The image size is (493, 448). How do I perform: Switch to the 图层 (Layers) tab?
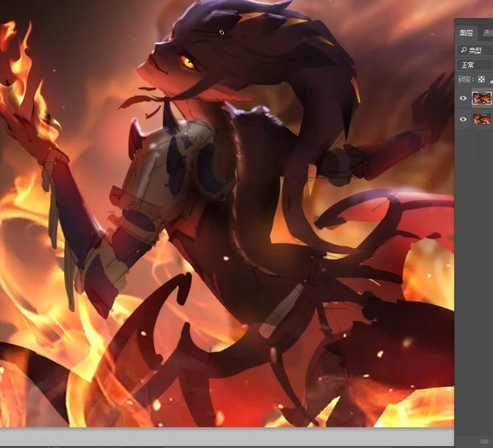tap(466, 33)
